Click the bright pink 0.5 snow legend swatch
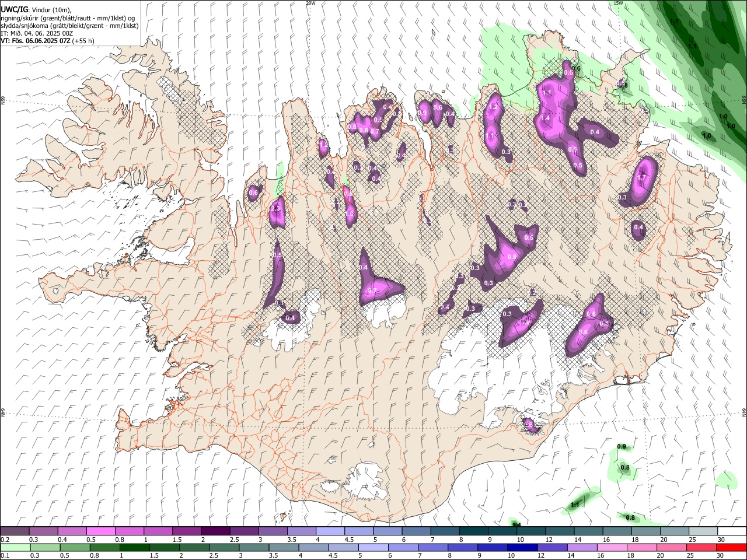This screenshot has height=560, width=747. pos(100,531)
